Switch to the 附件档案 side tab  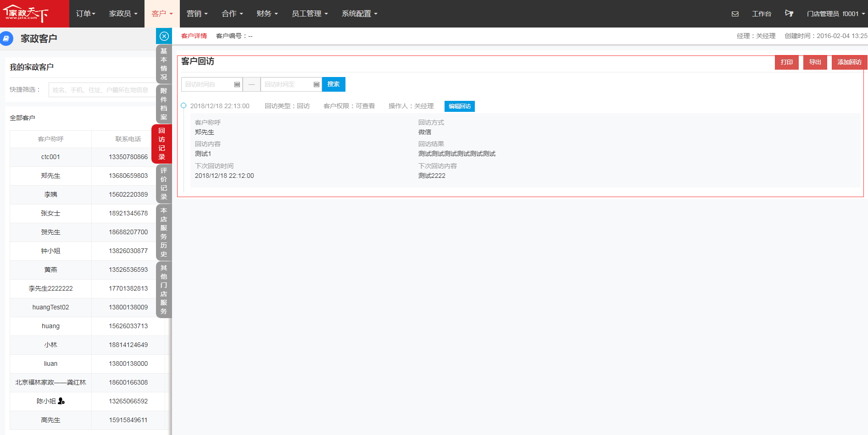(164, 104)
